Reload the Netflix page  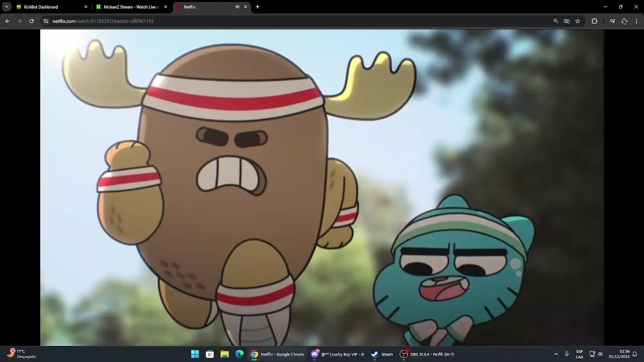click(x=32, y=21)
